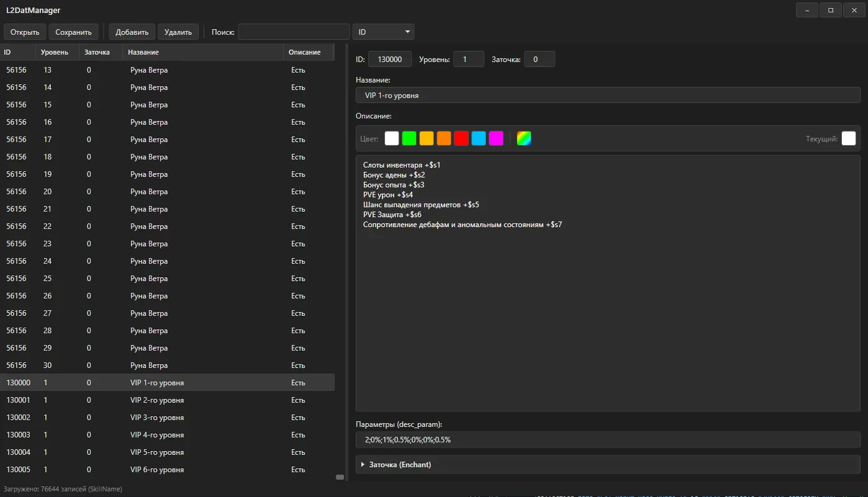
Task: Select Руна Ветра row level 29
Action: [x=167, y=347]
